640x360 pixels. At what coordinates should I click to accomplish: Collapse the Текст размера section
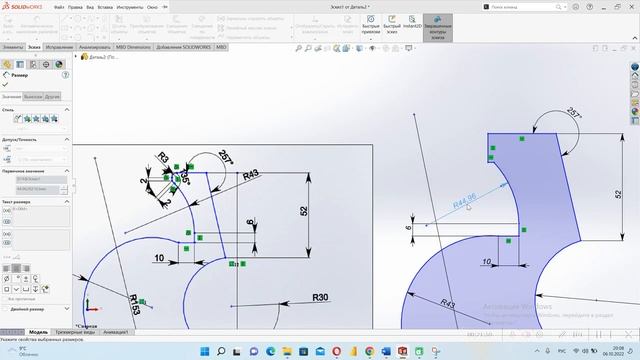tap(67, 202)
